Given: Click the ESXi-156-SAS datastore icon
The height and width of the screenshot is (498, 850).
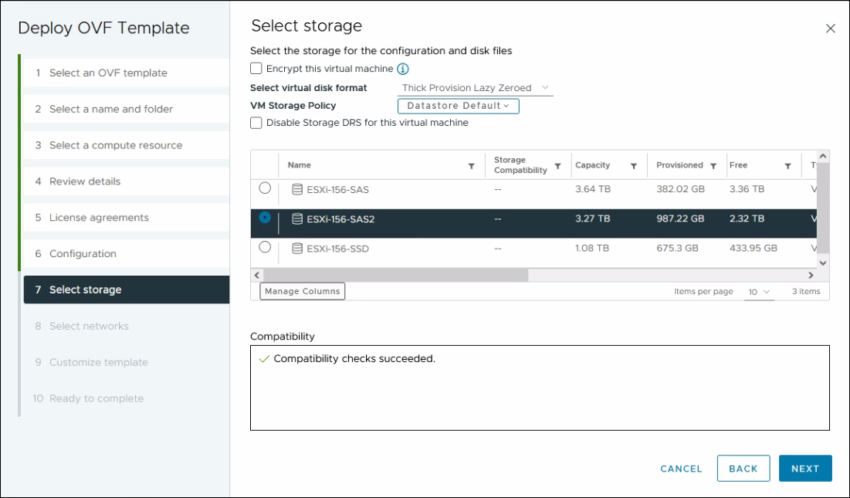Looking at the screenshot, I should point(296,189).
